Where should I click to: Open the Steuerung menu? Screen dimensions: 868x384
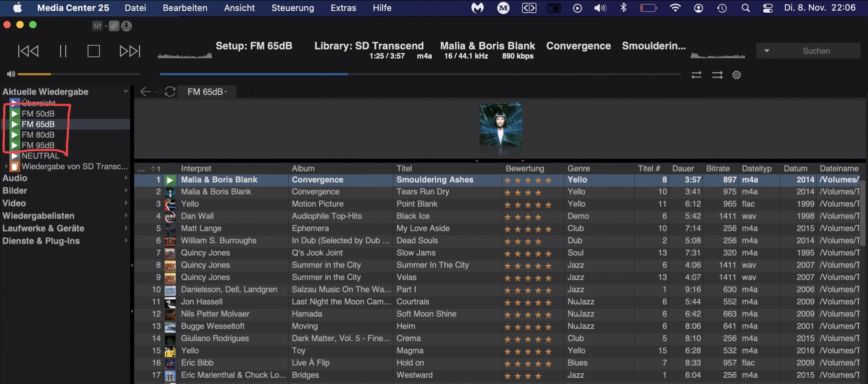pyautogui.click(x=292, y=8)
